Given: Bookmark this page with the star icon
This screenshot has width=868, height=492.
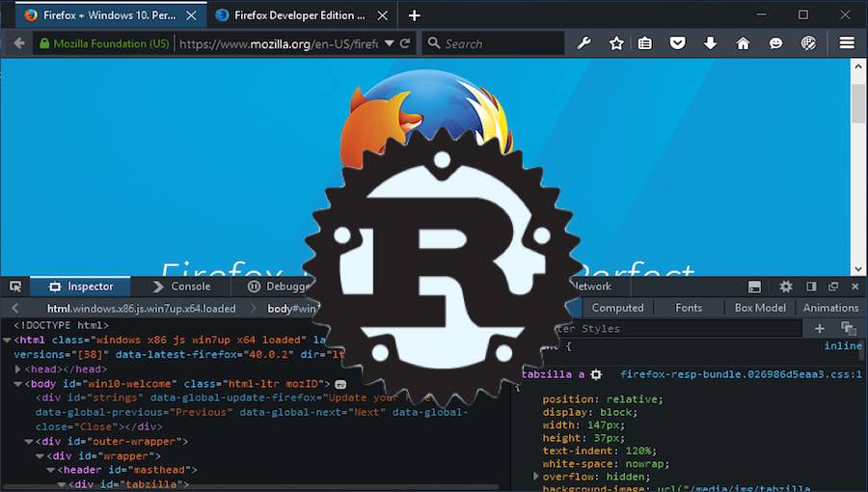Looking at the screenshot, I should point(616,43).
